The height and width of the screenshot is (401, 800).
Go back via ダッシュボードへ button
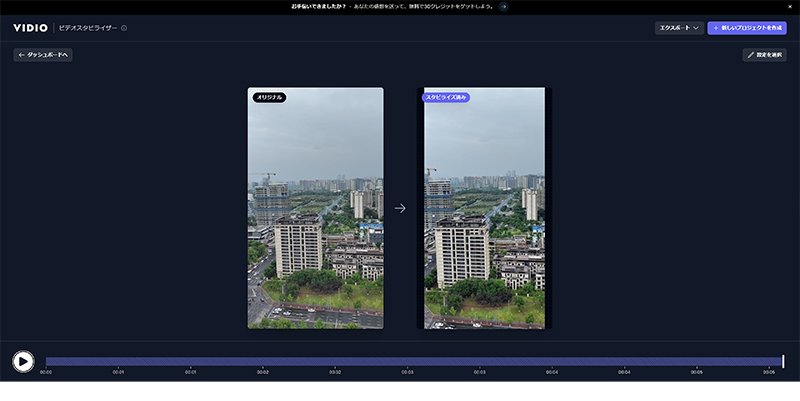click(43, 55)
